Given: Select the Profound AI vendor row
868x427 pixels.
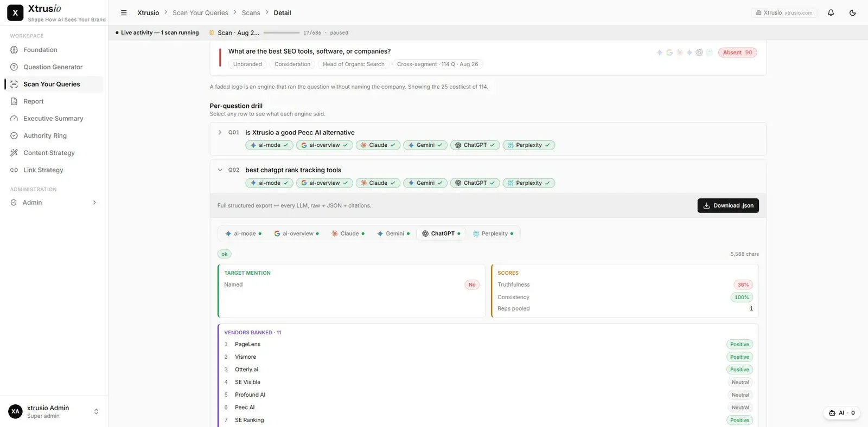Looking at the screenshot, I should [x=488, y=395].
